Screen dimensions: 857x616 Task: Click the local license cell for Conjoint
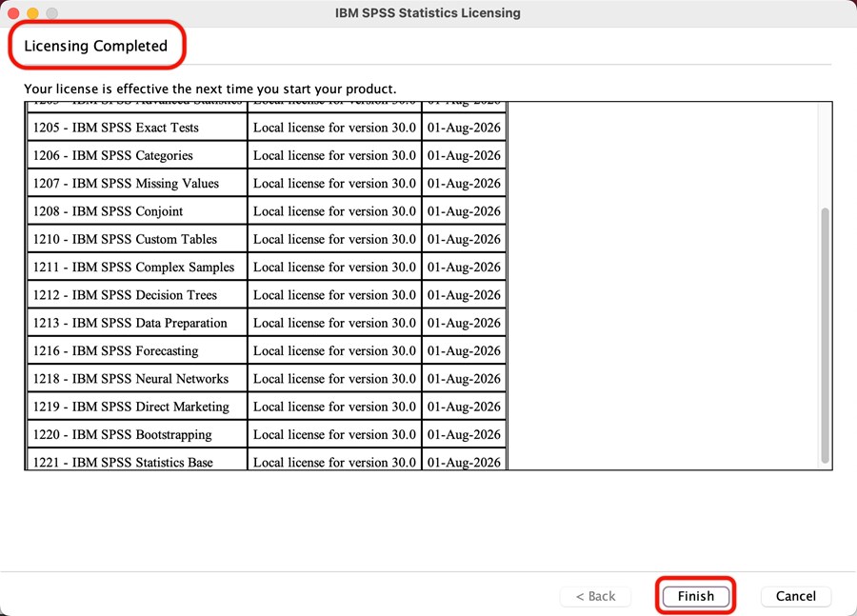(x=334, y=211)
